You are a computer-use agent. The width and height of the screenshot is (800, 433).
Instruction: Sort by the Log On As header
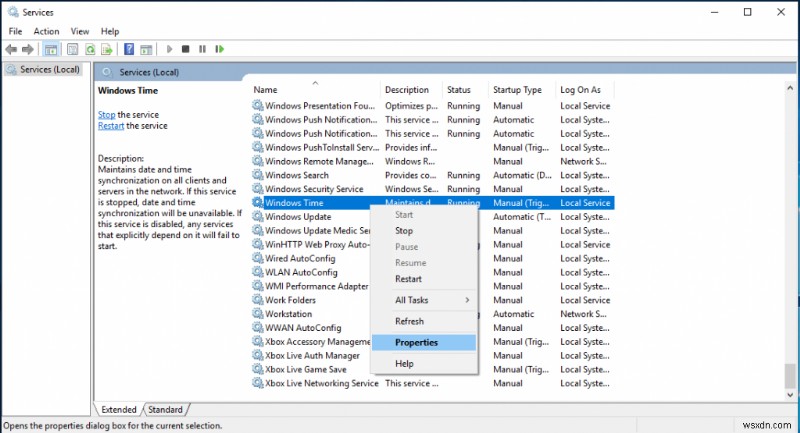tap(585, 90)
